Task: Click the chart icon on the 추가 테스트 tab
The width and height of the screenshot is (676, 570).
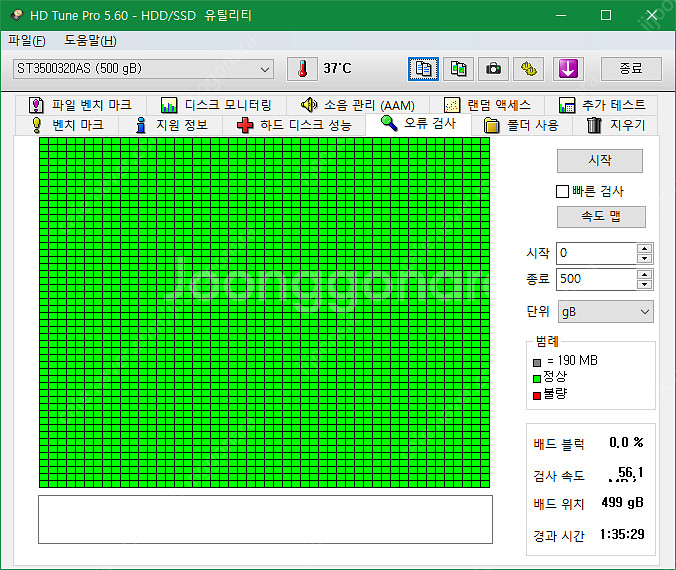Action: 567,105
